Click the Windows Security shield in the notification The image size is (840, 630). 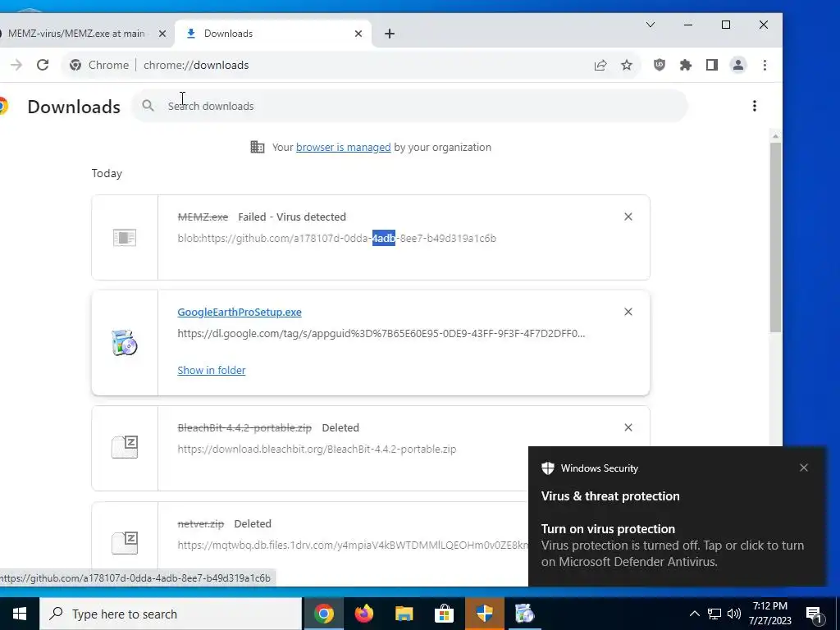547,468
